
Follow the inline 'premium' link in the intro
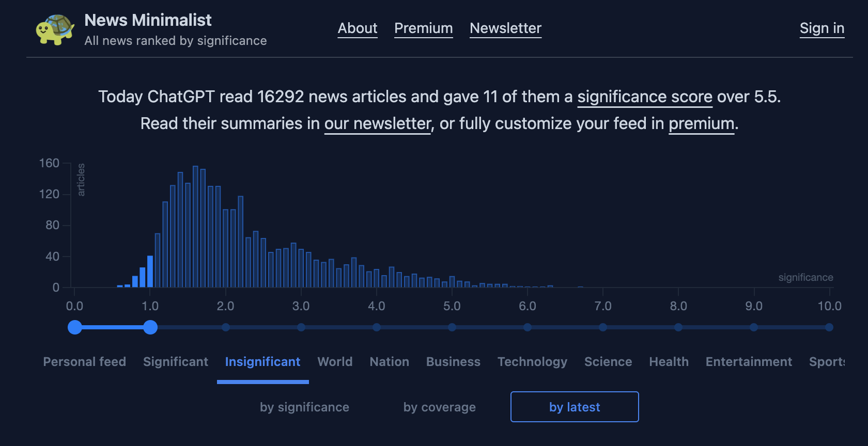pos(701,124)
